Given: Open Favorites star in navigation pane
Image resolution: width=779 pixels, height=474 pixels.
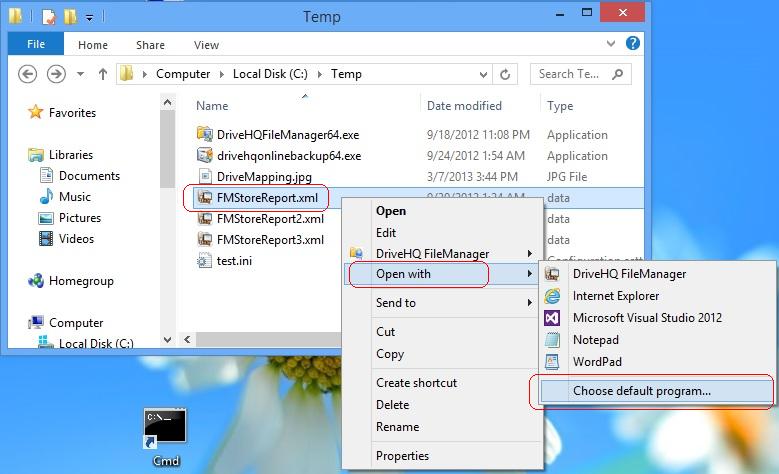Looking at the screenshot, I should click(36, 113).
